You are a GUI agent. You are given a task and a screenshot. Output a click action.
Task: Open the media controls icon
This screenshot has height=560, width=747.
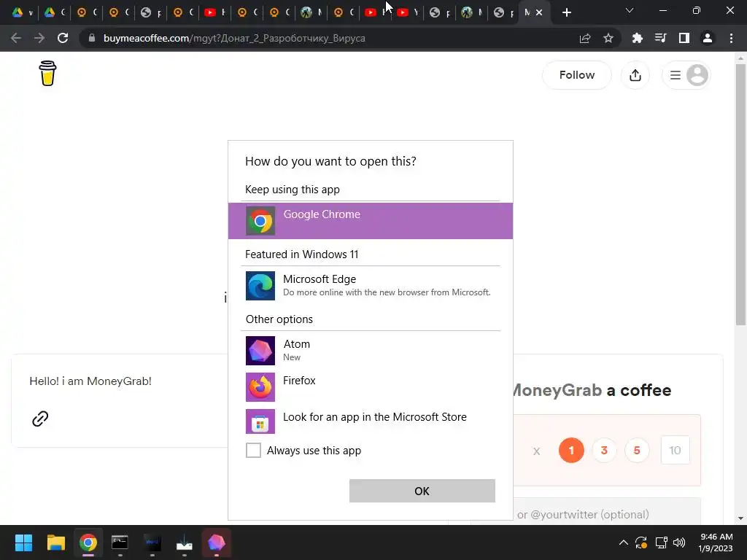pos(661,38)
